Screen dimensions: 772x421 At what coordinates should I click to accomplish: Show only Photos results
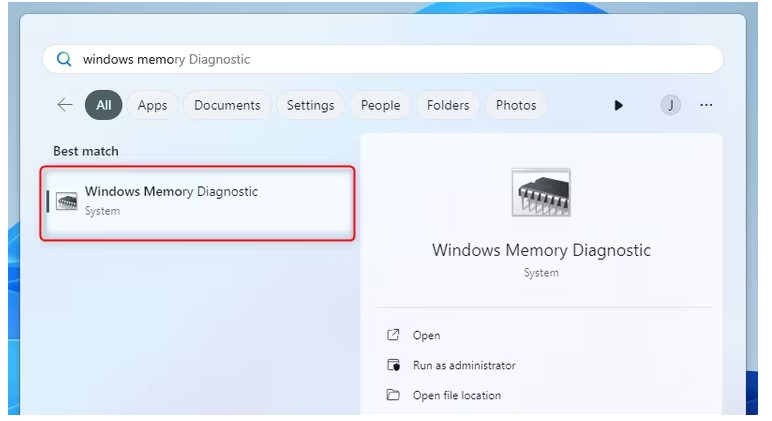click(x=515, y=105)
